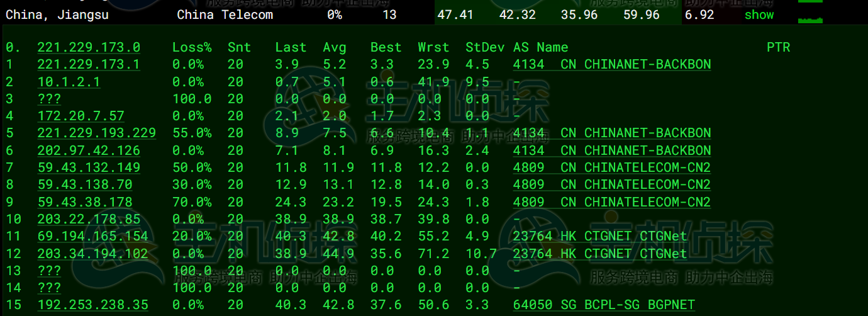The height and width of the screenshot is (316, 868).
Task: Open AS 23764 CTGNet link for hop 12
Action: [600, 254]
